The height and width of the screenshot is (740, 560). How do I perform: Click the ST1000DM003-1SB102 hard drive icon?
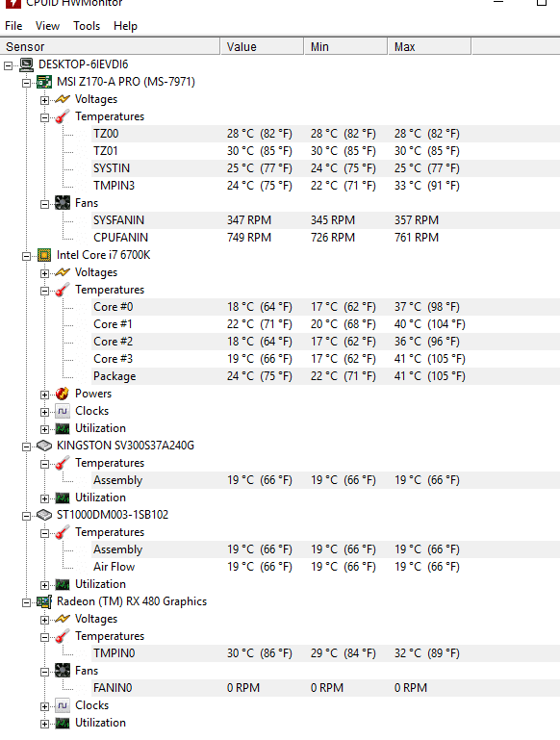(44, 515)
